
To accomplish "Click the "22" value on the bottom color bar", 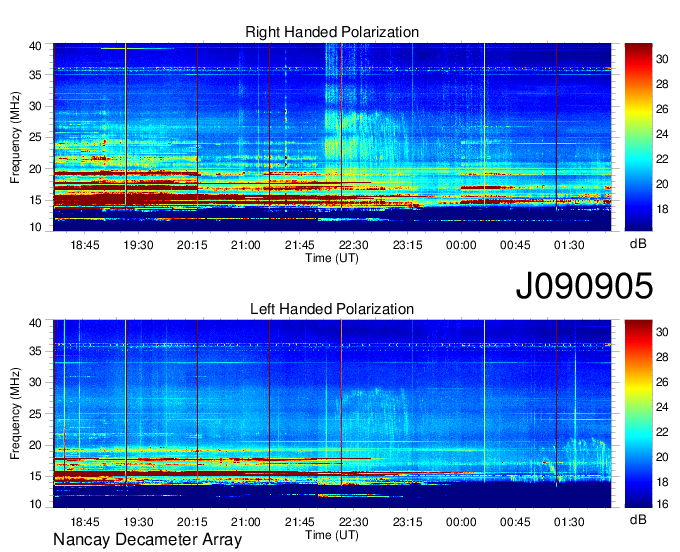I will (662, 432).
